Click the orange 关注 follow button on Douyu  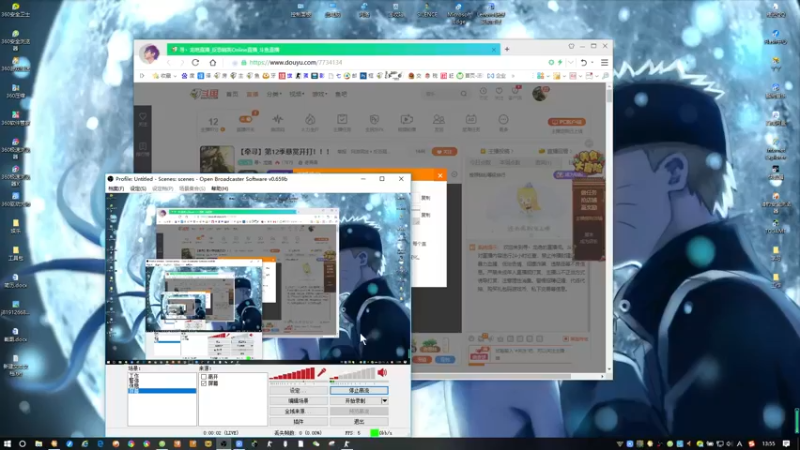(444, 152)
